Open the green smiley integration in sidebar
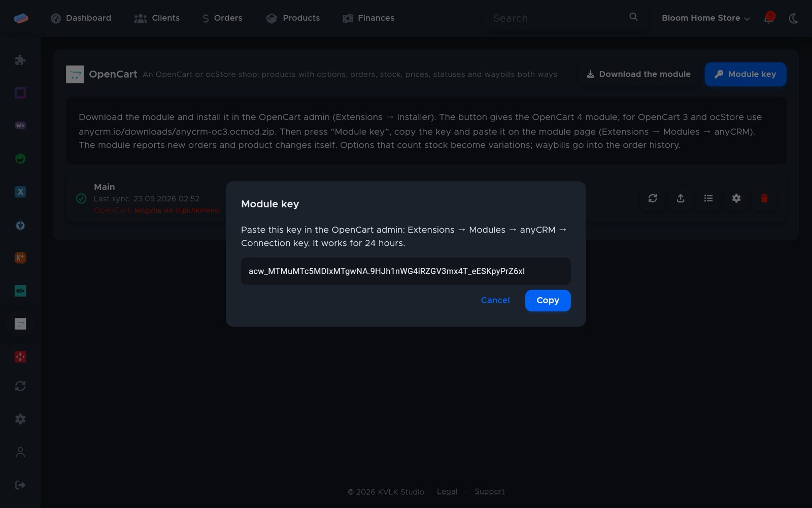812x508 pixels. pyautogui.click(x=20, y=158)
